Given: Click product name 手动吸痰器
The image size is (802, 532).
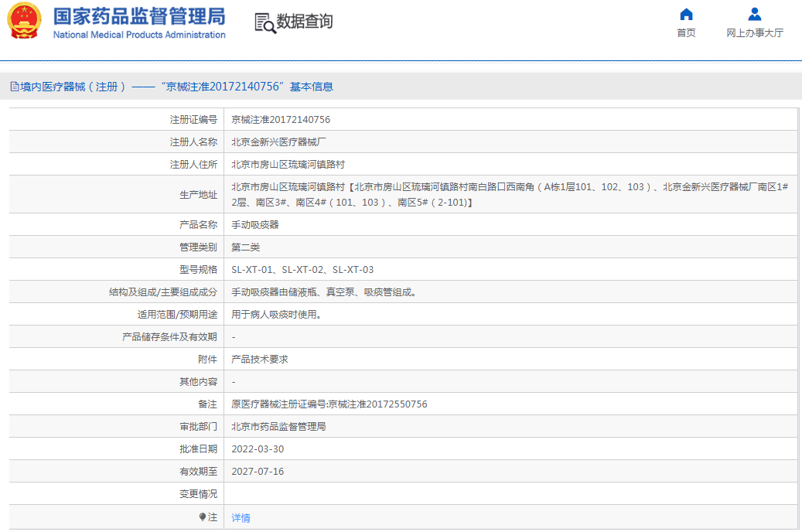Looking at the screenshot, I should (x=255, y=225).
